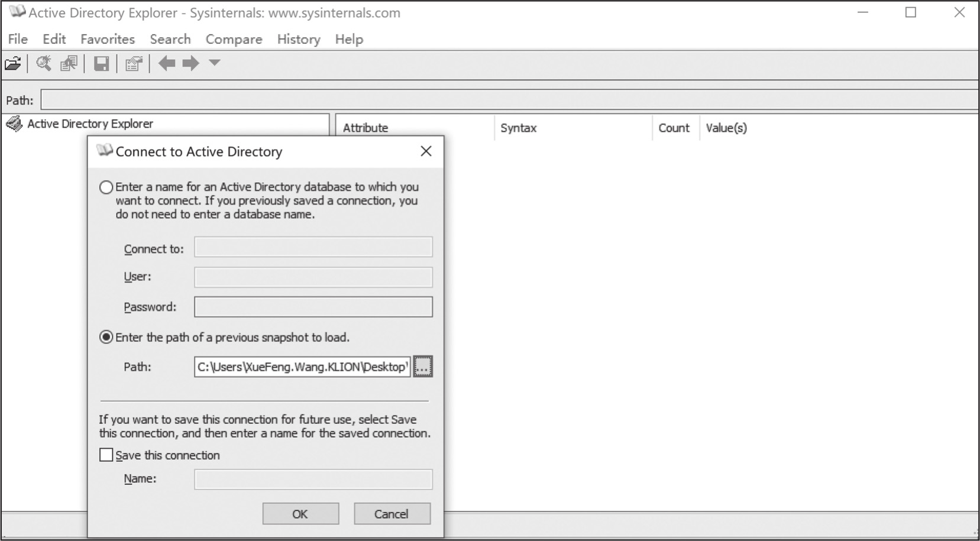The image size is (980, 541).
Task: Click the snapshot Path field in the dialog
Action: click(x=302, y=367)
